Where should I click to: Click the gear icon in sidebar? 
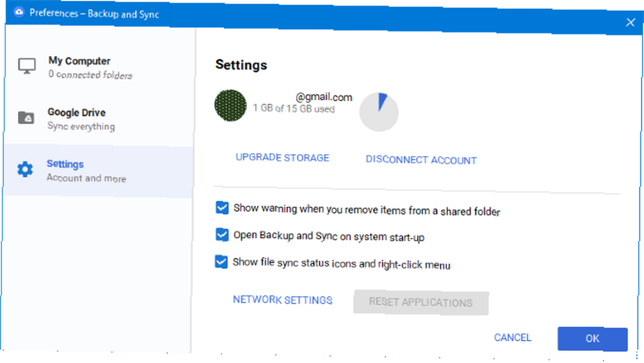(25, 169)
